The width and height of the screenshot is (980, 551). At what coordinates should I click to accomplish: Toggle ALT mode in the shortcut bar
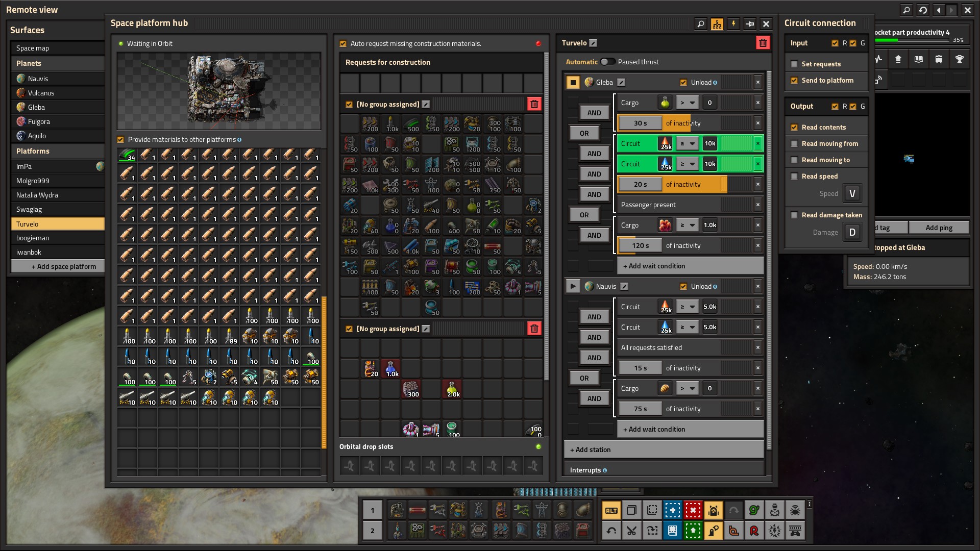click(611, 510)
